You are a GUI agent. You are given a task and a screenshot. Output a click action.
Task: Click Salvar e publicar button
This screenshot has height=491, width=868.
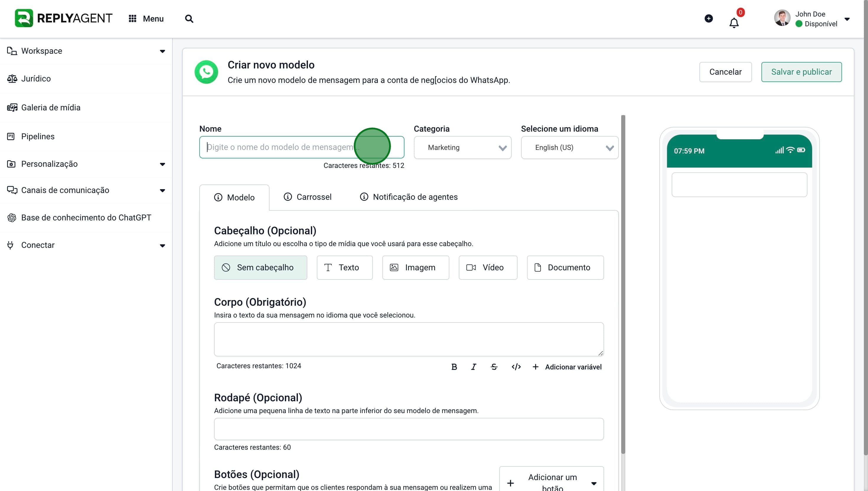[801, 72]
